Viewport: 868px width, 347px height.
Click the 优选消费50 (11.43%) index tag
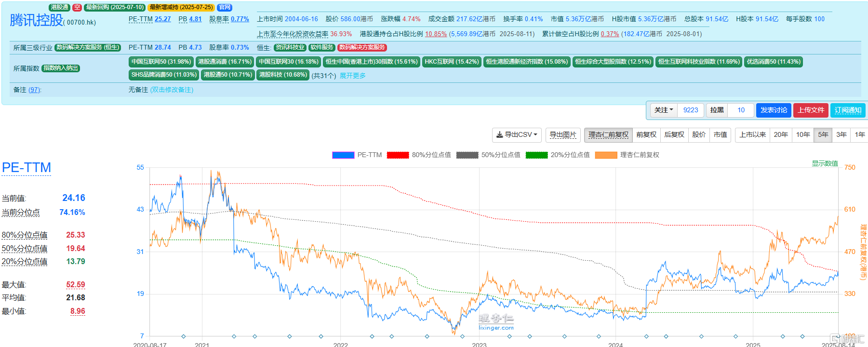pyautogui.click(x=774, y=62)
